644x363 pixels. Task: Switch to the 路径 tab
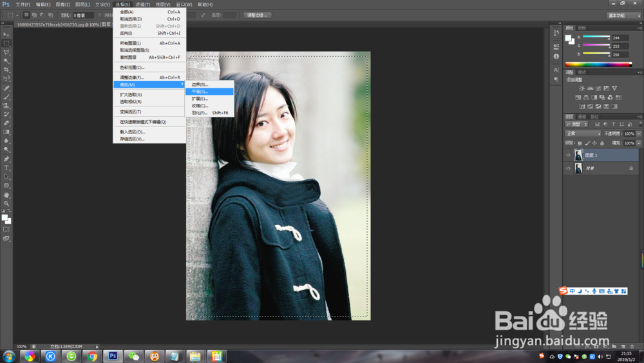pos(594,117)
